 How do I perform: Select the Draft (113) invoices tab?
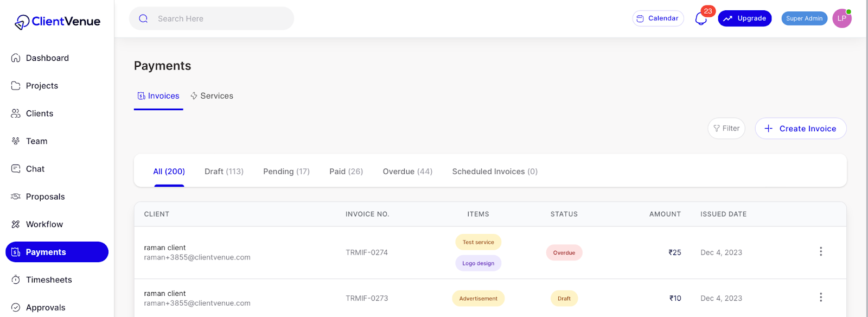(x=224, y=172)
